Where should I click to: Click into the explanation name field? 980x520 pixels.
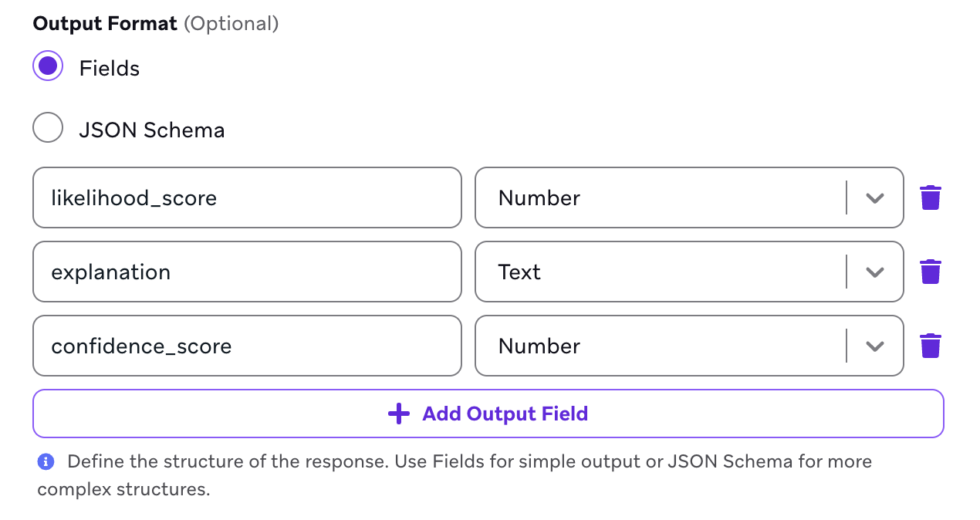(x=247, y=272)
